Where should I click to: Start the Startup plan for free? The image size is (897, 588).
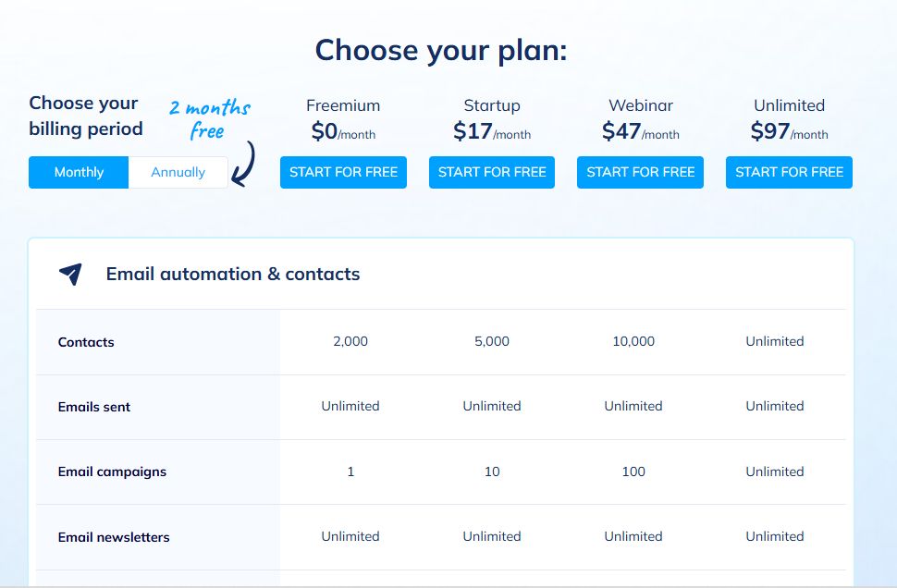point(492,172)
